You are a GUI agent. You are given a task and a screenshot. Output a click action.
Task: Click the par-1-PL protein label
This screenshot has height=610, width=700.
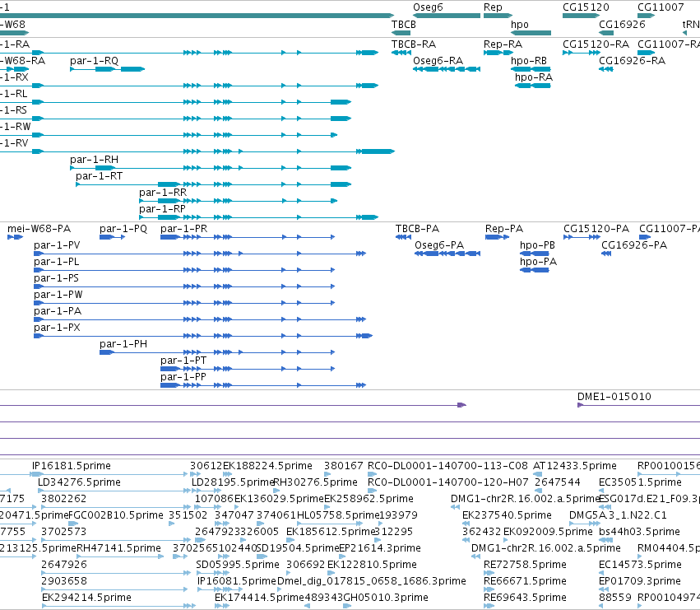[56, 262]
